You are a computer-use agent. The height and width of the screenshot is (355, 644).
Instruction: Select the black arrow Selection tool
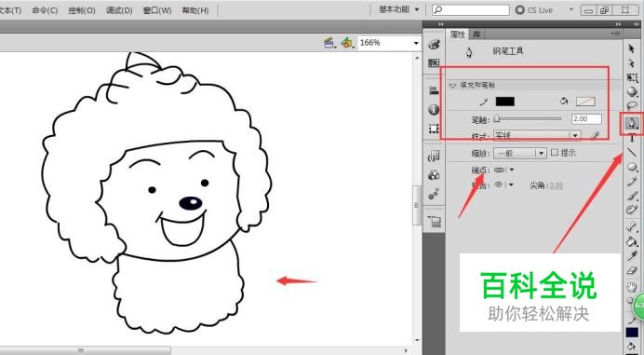click(x=632, y=48)
